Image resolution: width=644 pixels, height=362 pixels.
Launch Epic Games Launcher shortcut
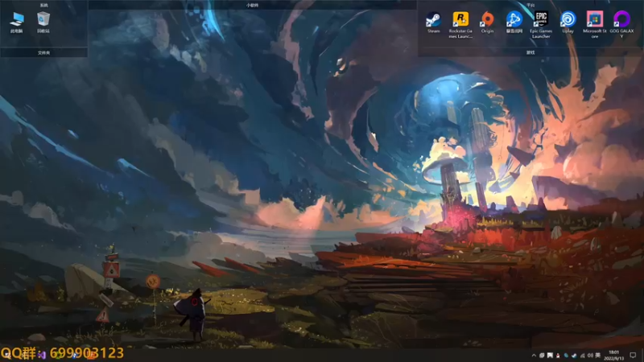(x=541, y=25)
